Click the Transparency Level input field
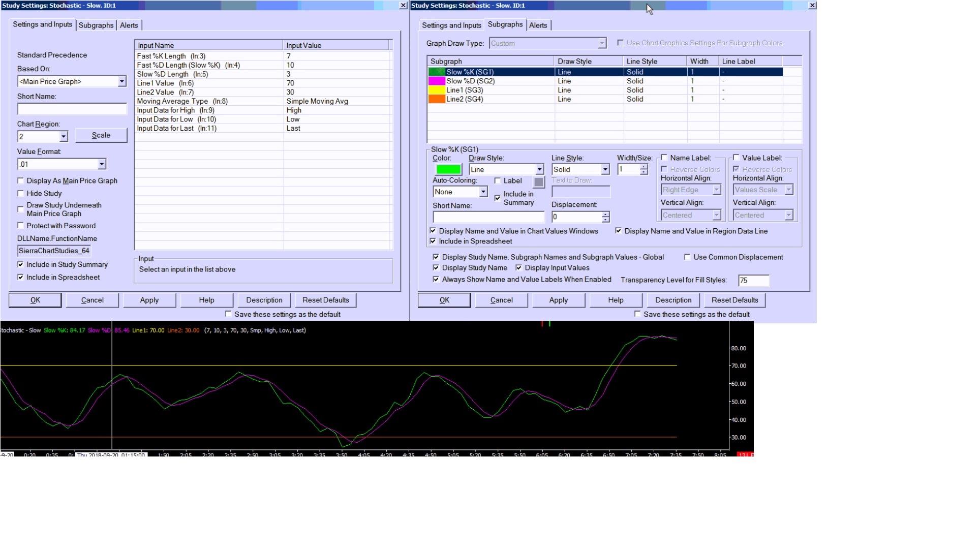This screenshot has width=980, height=549. (x=753, y=281)
